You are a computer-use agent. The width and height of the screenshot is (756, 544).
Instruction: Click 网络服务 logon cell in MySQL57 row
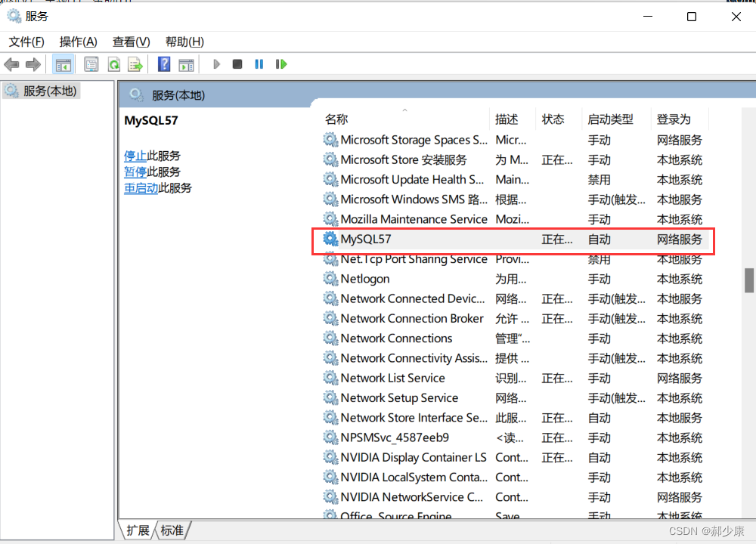click(x=680, y=239)
